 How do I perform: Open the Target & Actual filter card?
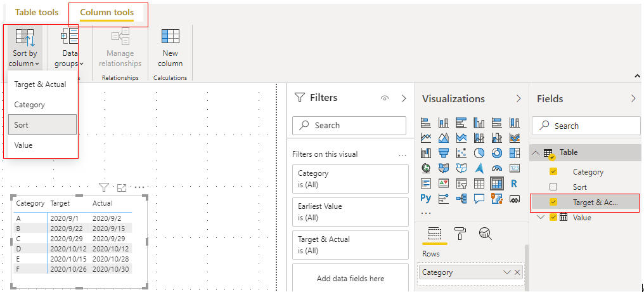[351, 244]
